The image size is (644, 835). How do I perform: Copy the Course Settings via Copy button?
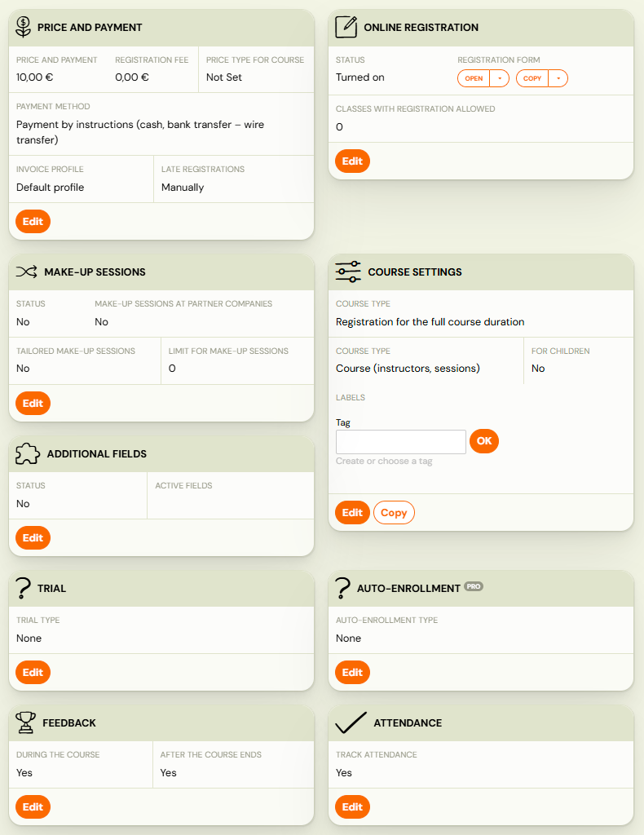coord(394,513)
